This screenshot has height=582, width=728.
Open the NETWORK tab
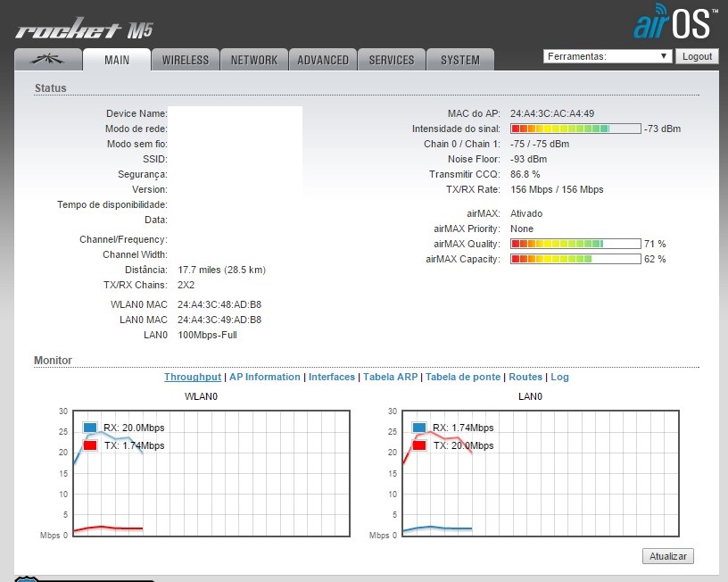coord(254,60)
